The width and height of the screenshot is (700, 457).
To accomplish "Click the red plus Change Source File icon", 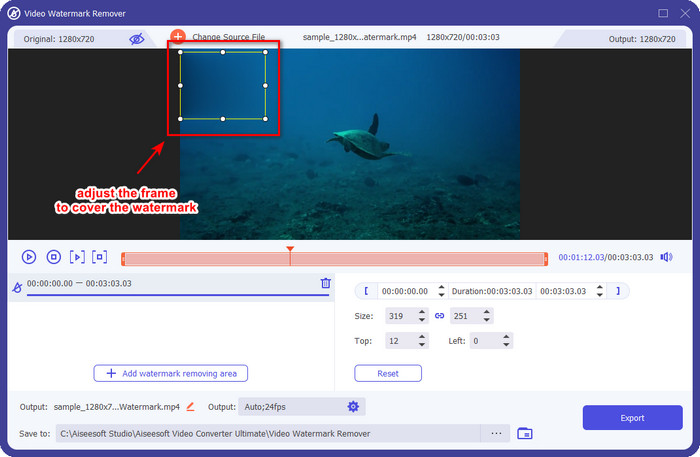I will (x=178, y=37).
